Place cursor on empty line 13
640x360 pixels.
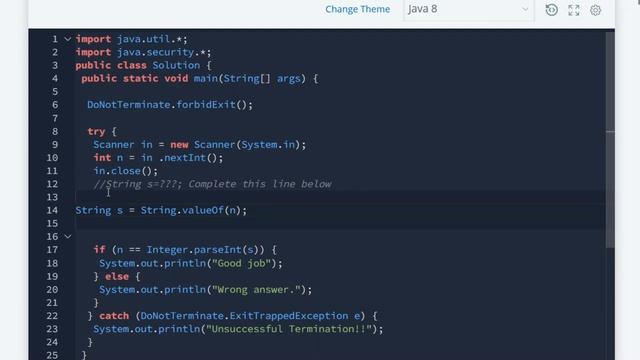tap(340, 197)
